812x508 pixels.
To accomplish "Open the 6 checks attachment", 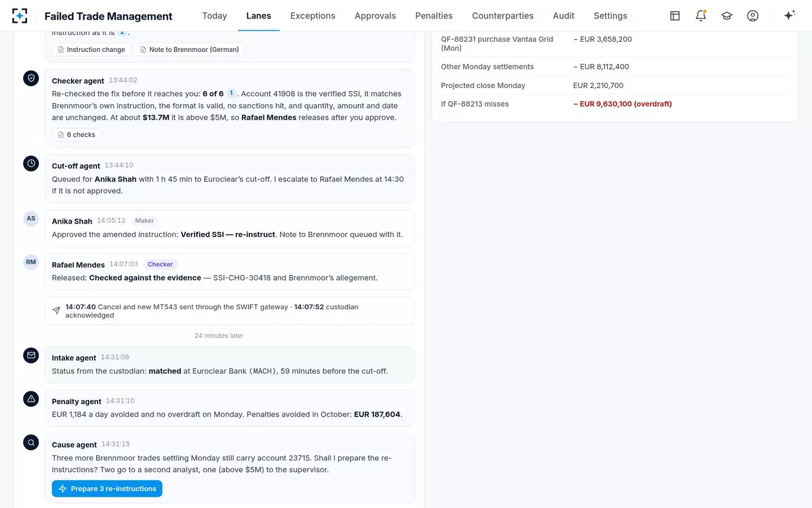I will (77, 135).
